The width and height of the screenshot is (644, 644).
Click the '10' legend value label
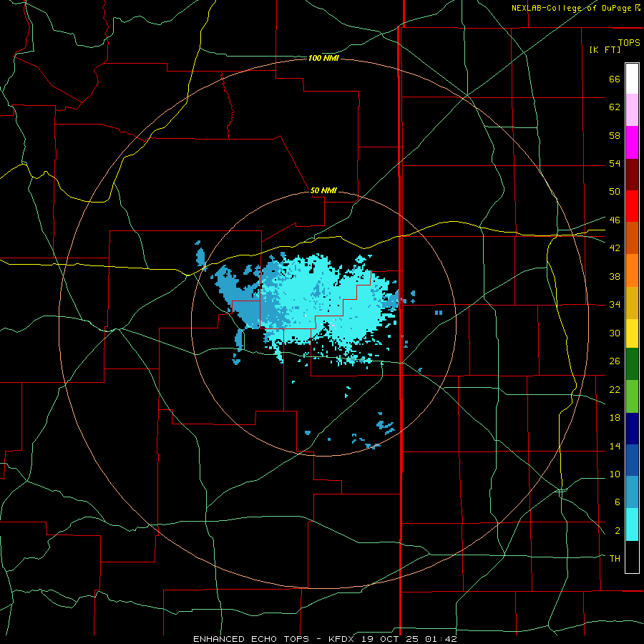click(x=615, y=474)
